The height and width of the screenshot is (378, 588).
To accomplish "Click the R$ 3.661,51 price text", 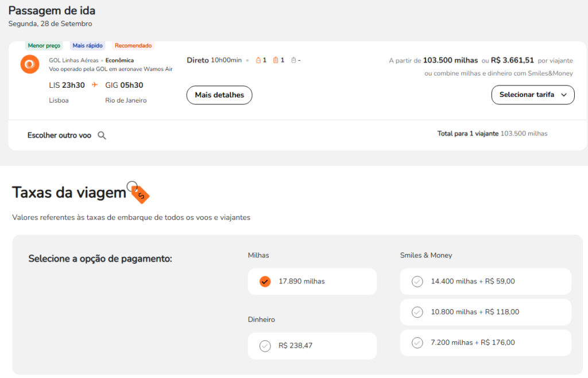I will coord(512,60).
